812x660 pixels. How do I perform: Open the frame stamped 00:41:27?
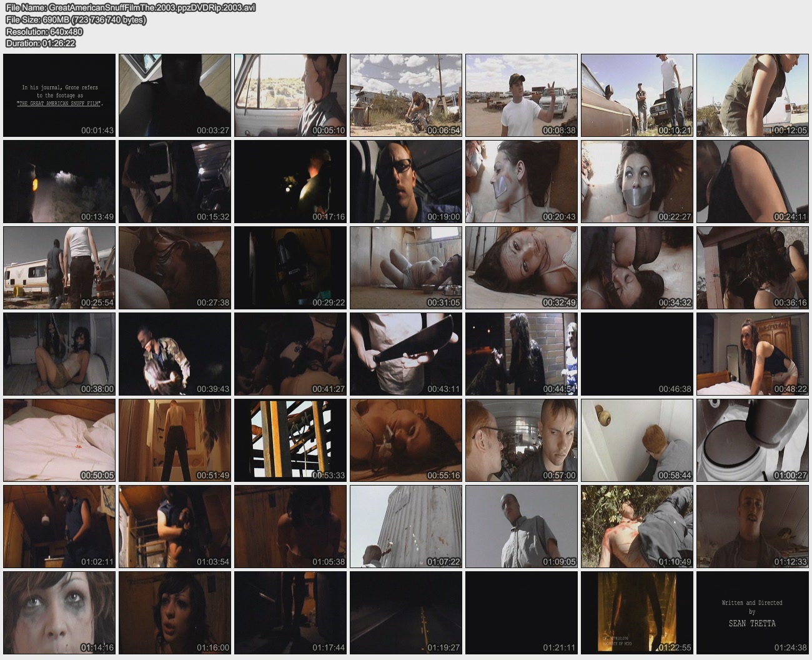(x=290, y=354)
